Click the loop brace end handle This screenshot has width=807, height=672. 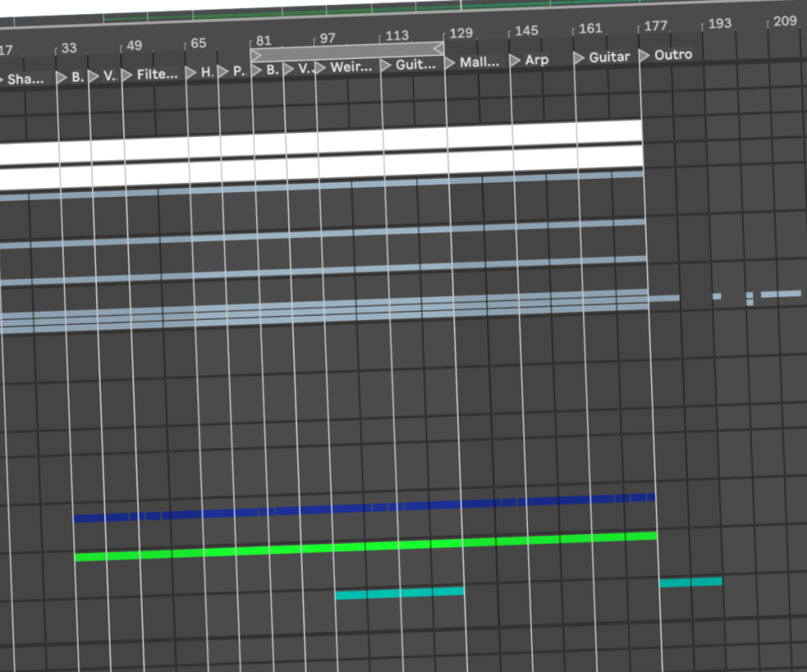click(x=438, y=48)
